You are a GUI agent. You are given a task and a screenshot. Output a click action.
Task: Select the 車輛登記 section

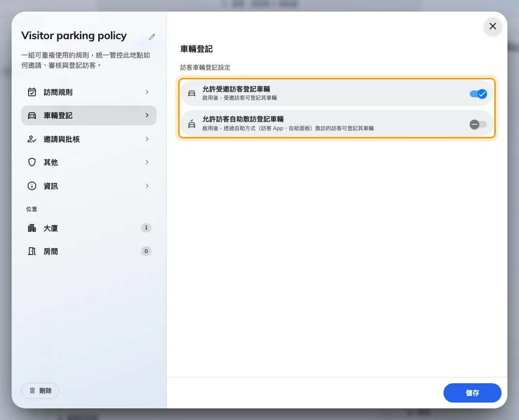[x=89, y=116]
